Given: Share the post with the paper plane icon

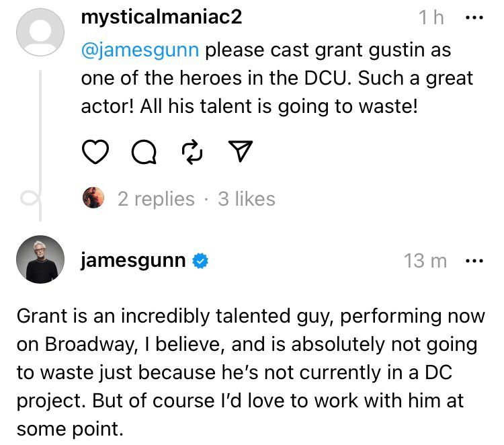Looking at the screenshot, I should [x=241, y=152].
